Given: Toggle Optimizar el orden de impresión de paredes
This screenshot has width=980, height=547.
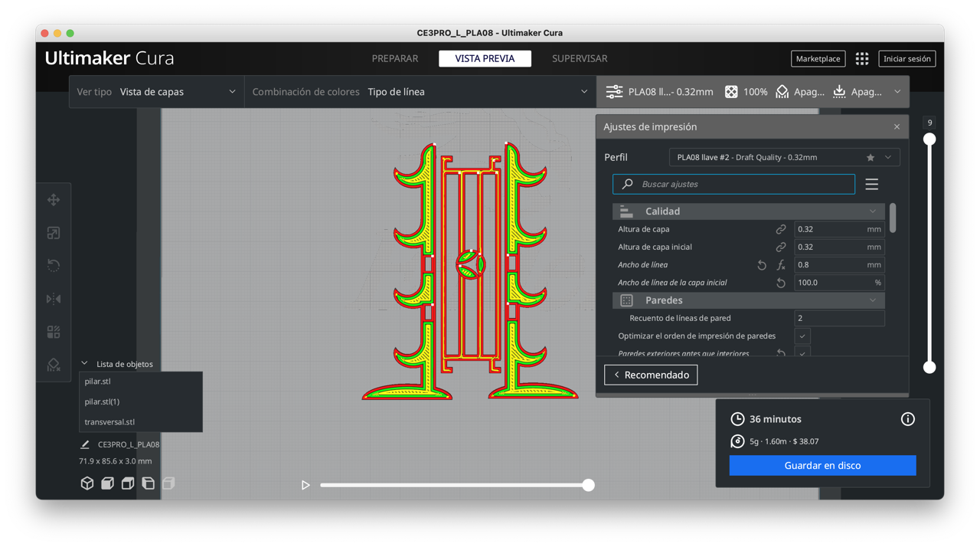Looking at the screenshot, I should 802,336.
